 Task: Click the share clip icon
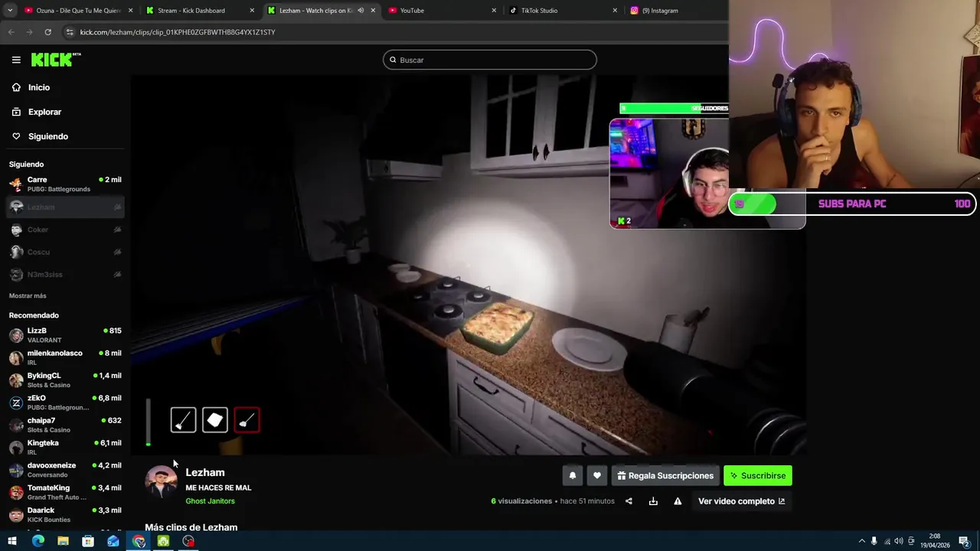[x=629, y=501]
